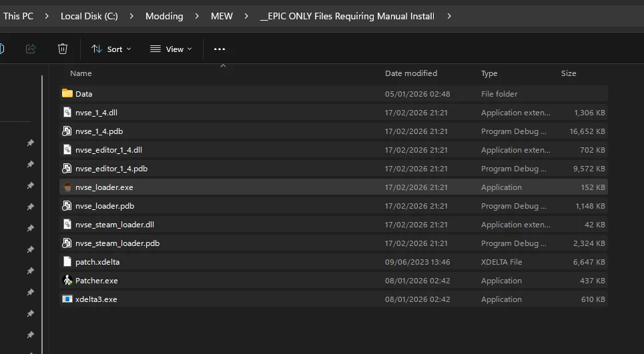Image resolution: width=644 pixels, height=354 pixels.
Task: Click the Patcher.exe application icon
Action: pyautogui.click(x=67, y=281)
